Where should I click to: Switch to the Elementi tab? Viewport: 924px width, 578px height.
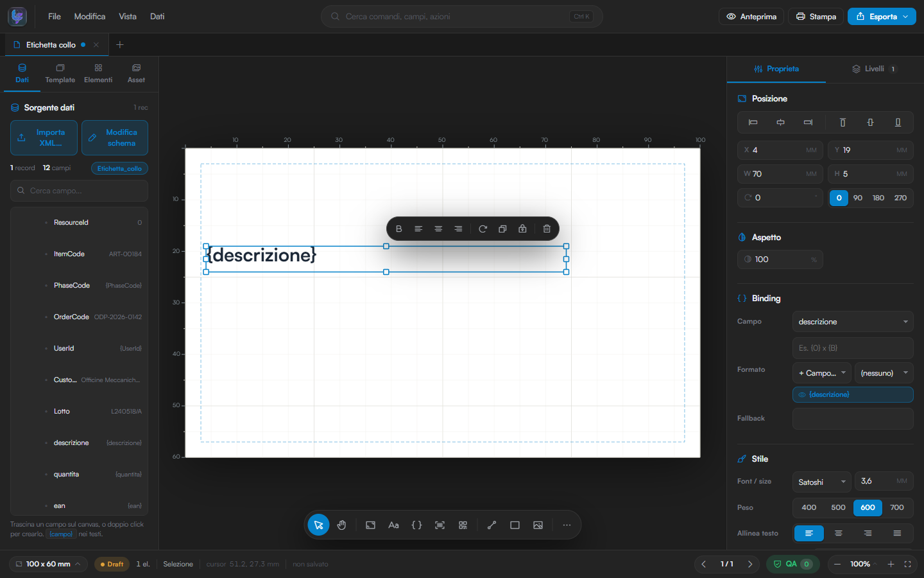[98, 73]
